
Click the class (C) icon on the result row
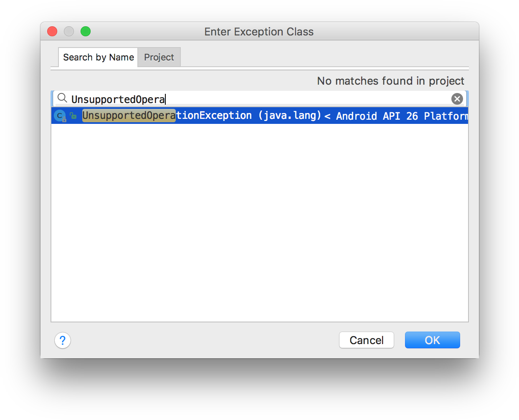[59, 116]
